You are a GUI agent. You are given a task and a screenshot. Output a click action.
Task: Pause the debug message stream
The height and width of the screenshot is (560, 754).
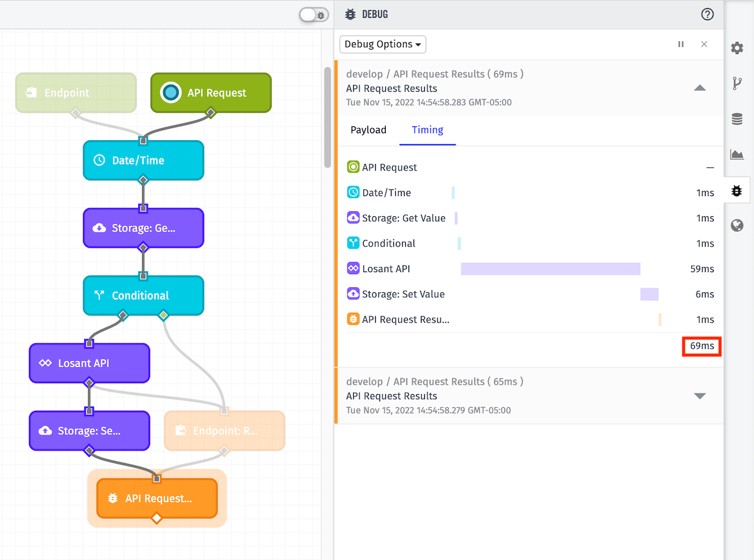point(681,44)
